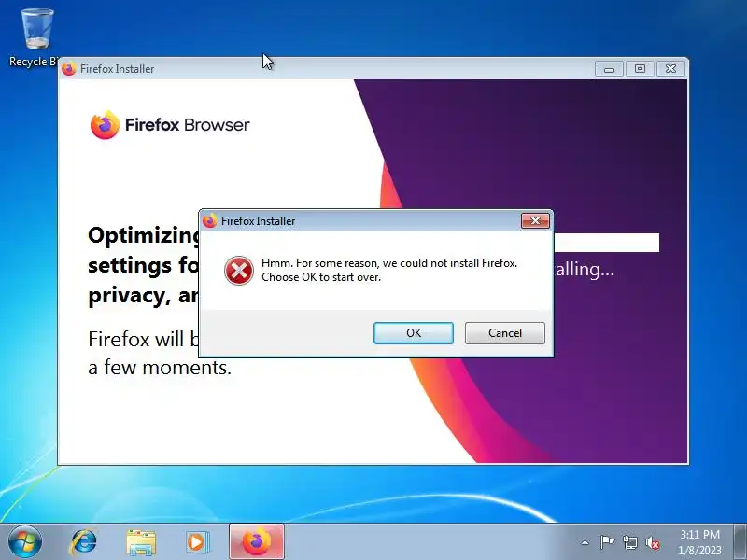Minimize the main Firefox Installer window
747x560 pixels.
pos(610,68)
